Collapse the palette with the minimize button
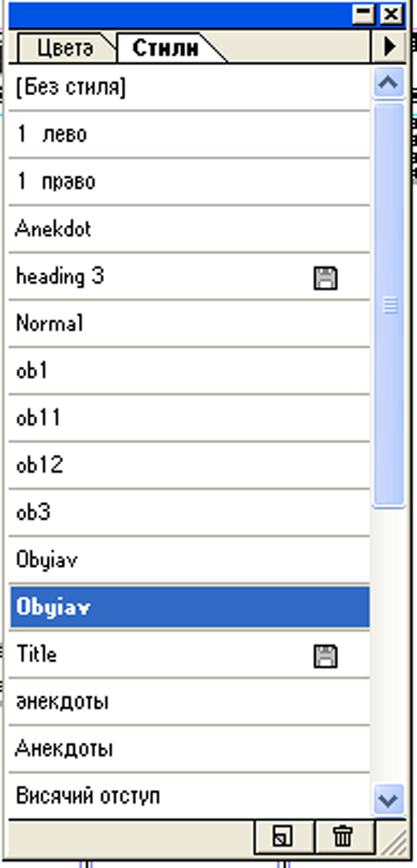Viewport: 417px width, 868px height. click(x=364, y=14)
